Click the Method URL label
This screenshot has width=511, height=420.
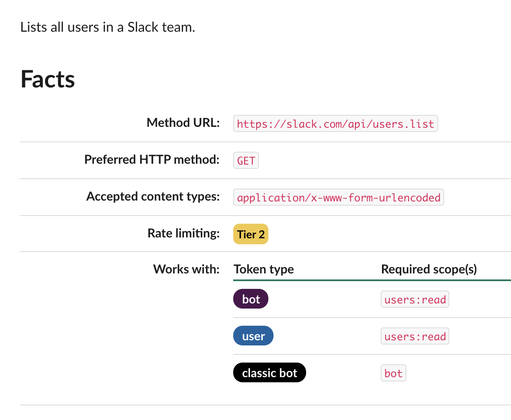[183, 123]
